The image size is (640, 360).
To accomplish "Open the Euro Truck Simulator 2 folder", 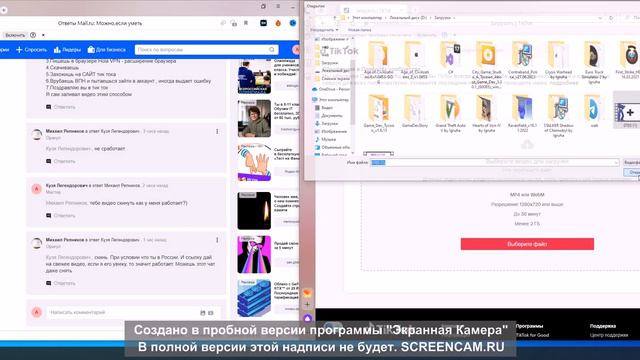I will [x=594, y=62].
